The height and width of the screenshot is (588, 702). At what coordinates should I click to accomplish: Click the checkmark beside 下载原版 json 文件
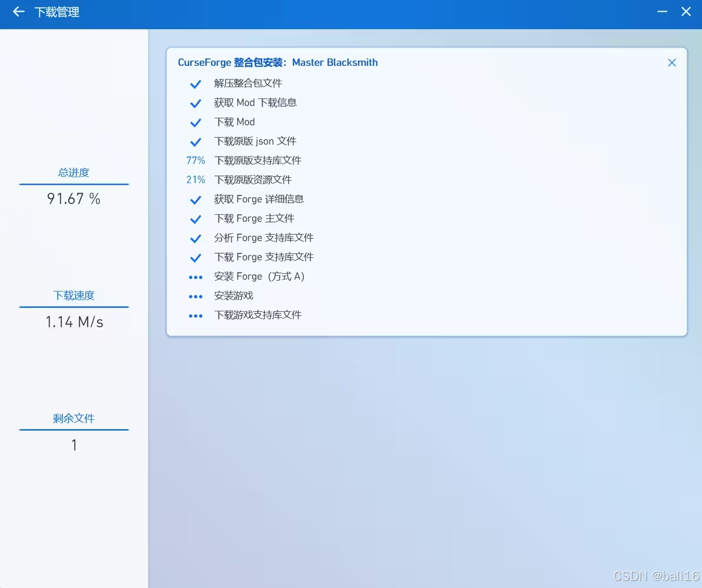pyautogui.click(x=196, y=142)
